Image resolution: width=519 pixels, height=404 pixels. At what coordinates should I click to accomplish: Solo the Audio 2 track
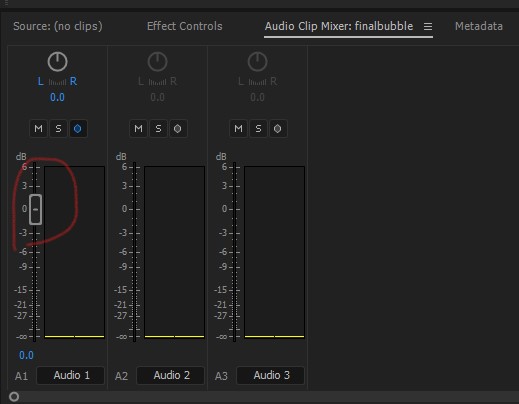[x=158, y=129]
